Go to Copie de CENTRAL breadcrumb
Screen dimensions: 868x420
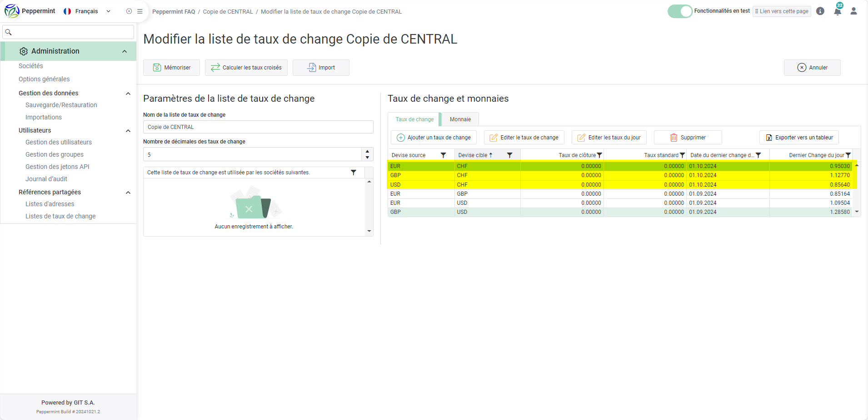pos(228,12)
